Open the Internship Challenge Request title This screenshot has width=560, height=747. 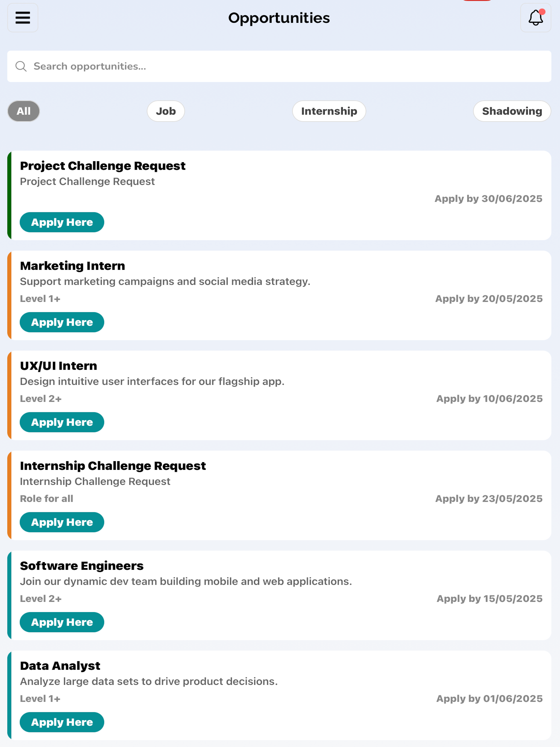(113, 466)
